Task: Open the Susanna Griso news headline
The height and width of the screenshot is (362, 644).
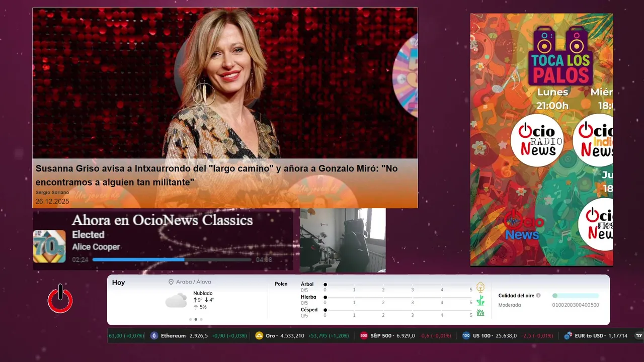Action: (x=216, y=175)
